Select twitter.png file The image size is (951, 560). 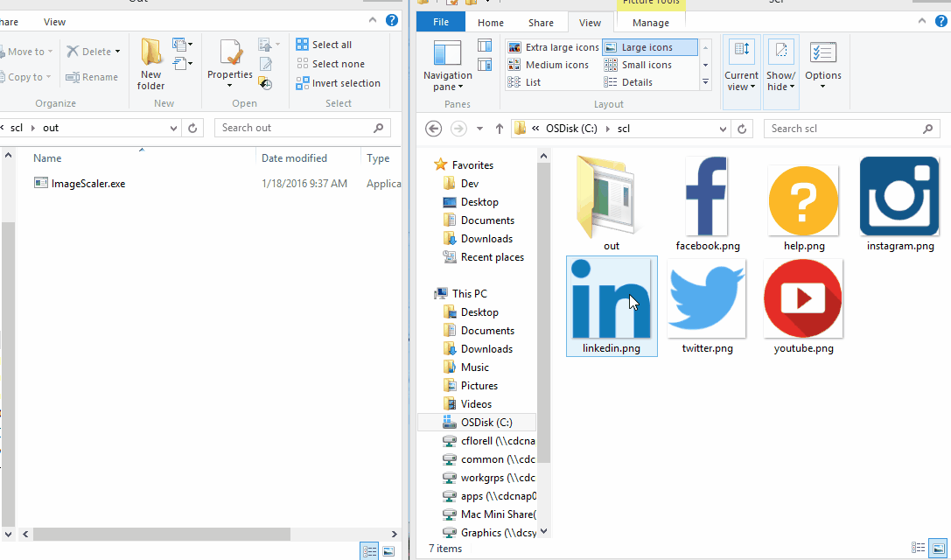click(707, 306)
